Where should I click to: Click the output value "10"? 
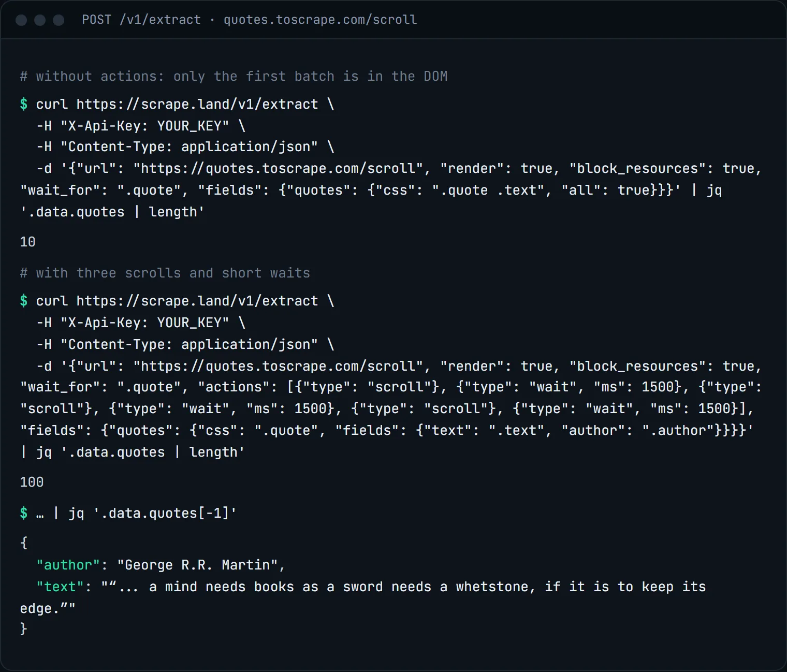[27, 242]
